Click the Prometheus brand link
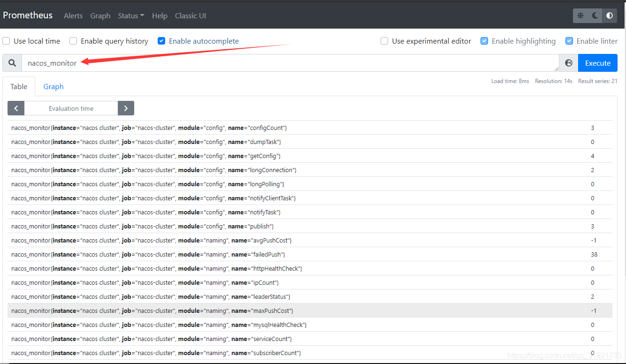 pos(28,15)
